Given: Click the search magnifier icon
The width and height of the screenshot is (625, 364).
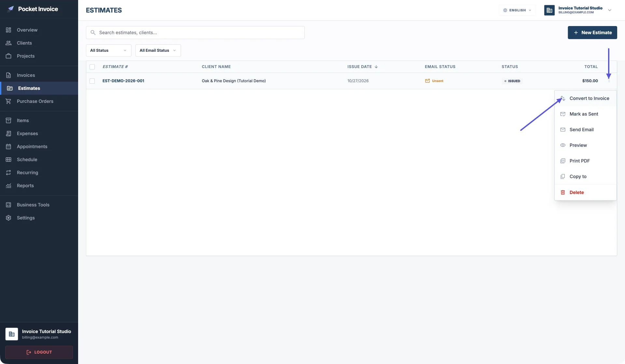Looking at the screenshot, I should tap(93, 33).
